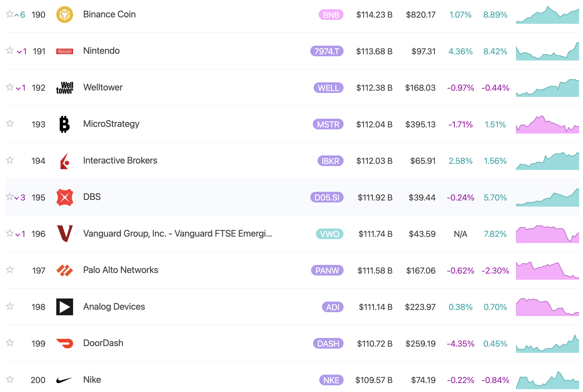
Task: Click the DoorDash logo icon
Action: (x=64, y=344)
